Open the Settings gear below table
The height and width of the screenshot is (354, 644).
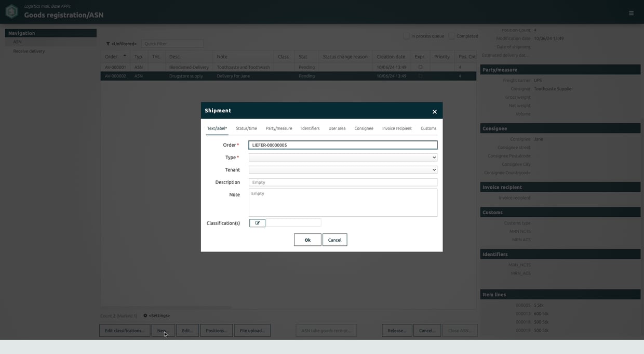pyautogui.click(x=145, y=316)
